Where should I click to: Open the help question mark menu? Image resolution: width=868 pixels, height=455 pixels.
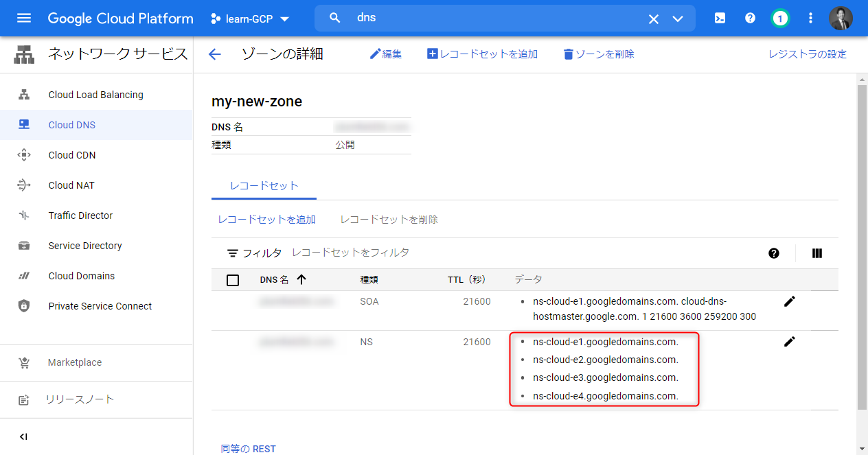[750, 19]
